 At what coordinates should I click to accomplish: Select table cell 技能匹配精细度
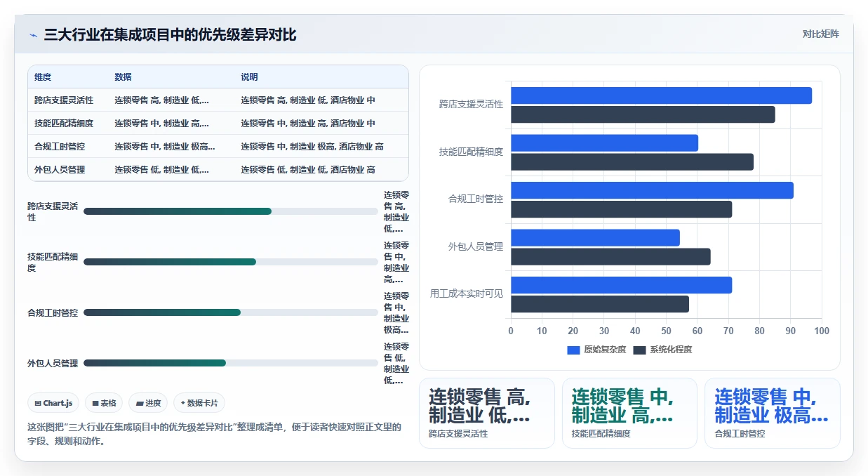point(64,124)
